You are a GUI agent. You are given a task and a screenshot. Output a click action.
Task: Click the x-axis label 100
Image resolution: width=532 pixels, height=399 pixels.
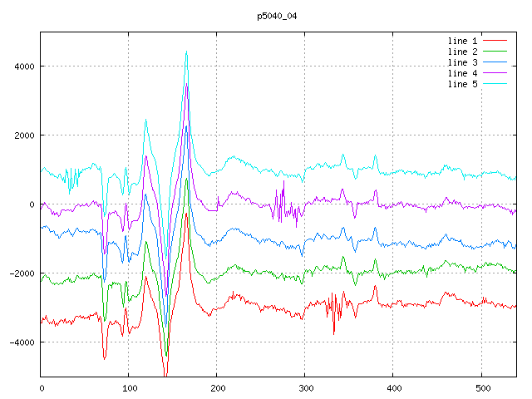130,388
